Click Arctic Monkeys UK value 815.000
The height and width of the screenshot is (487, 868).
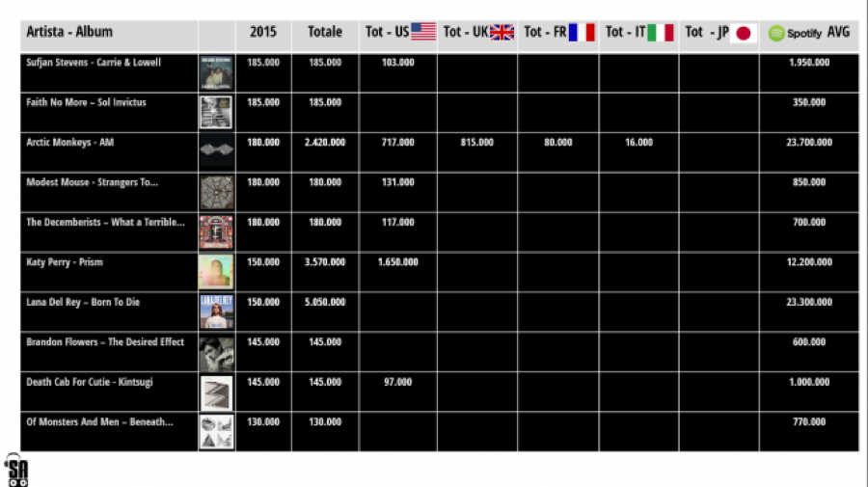pyautogui.click(x=476, y=142)
